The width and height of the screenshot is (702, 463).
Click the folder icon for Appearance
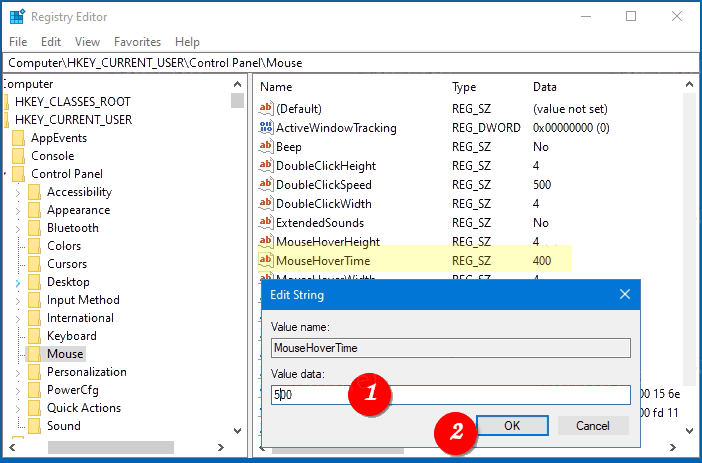(34, 210)
